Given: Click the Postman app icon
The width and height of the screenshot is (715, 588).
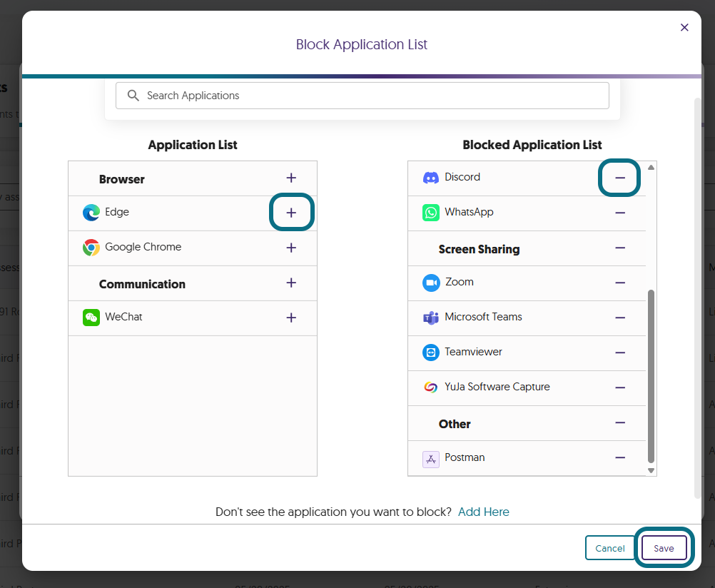Looking at the screenshot, I should (430, 460).
